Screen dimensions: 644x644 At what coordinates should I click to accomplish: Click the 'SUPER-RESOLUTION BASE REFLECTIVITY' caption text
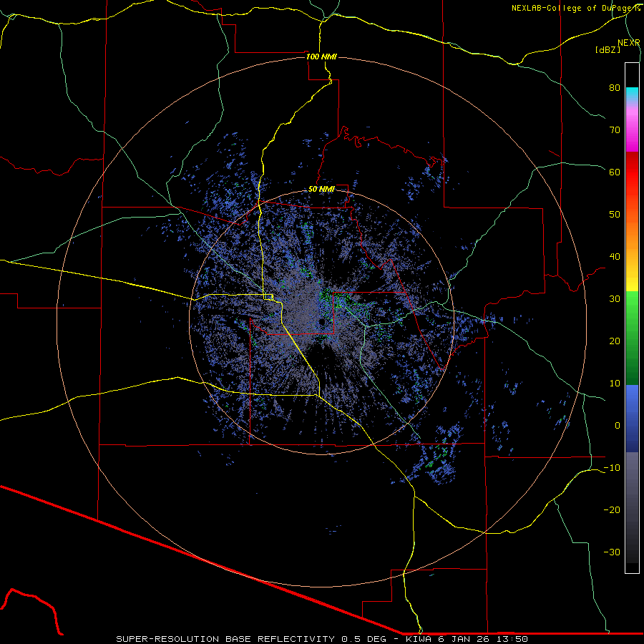225,639
